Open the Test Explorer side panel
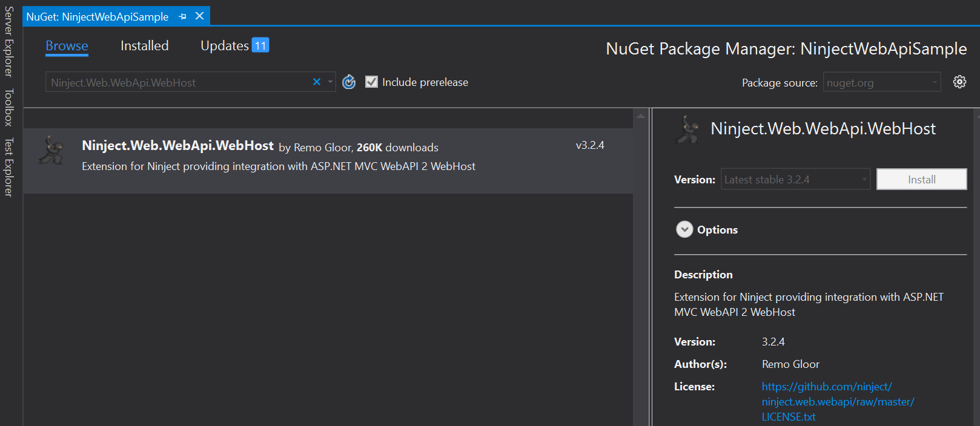 pos(8,167)
